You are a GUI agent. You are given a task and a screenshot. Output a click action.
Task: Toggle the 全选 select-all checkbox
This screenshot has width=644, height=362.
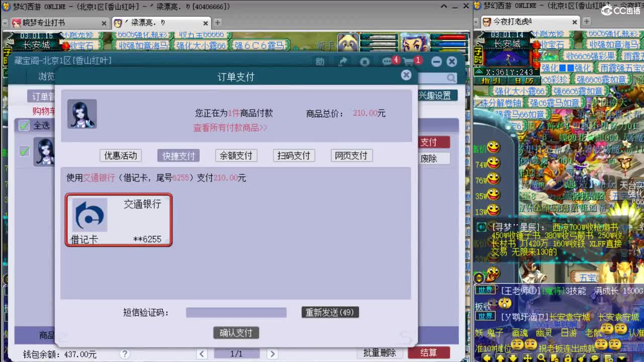[24, 125]
